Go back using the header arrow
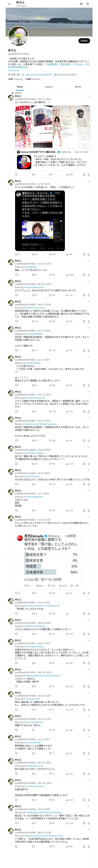The image size is (98, 868). (9, 4)
